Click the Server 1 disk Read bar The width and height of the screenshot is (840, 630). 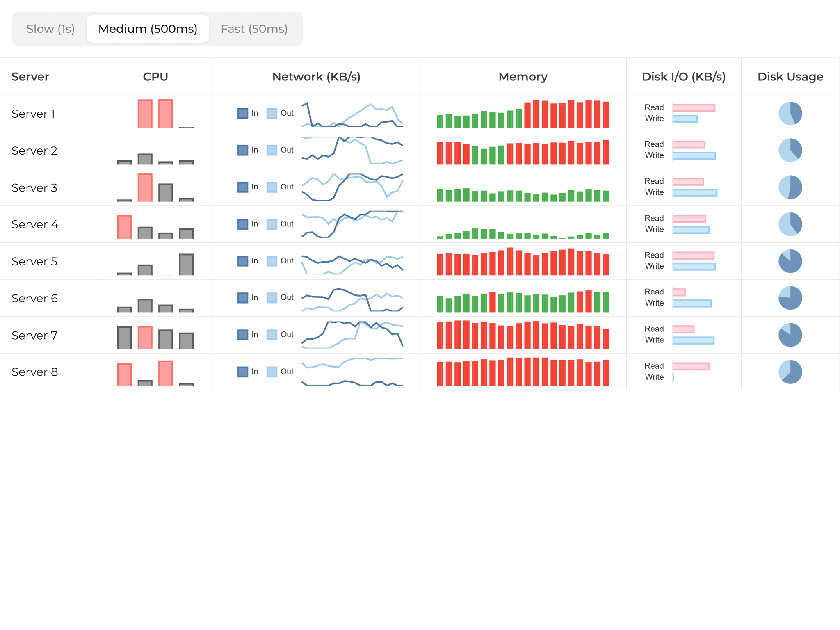click(x=694, y=108)
